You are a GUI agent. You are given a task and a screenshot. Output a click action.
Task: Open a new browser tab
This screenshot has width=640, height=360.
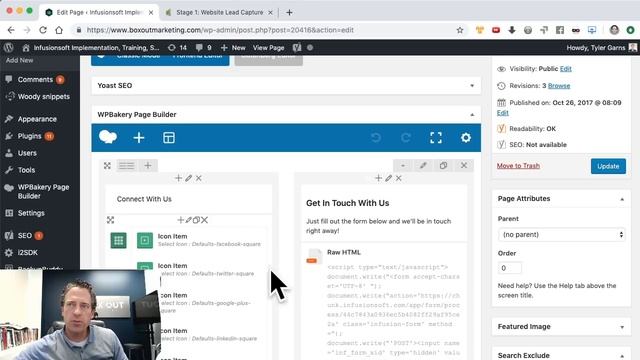point(289,13)
